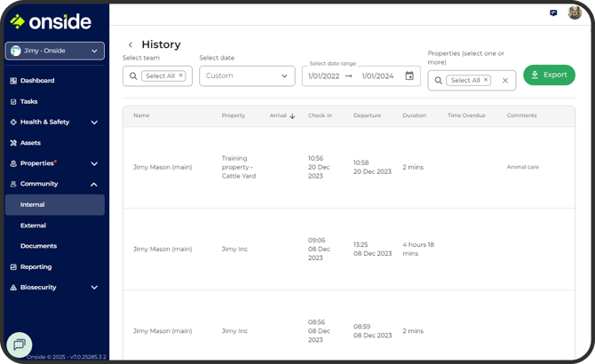Collapse the Community menu section

click(94, 184)
